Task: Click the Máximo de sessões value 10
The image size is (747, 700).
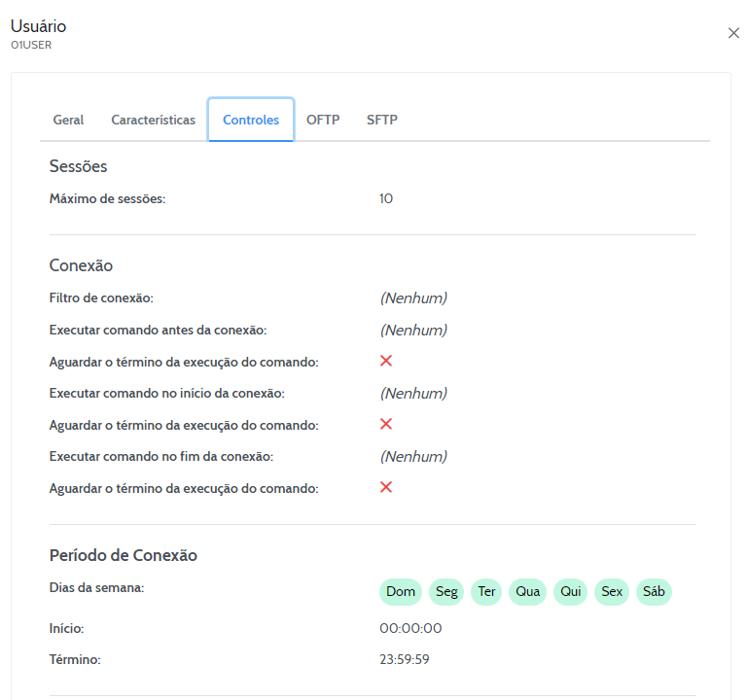Action: click(x=386, y=198)
